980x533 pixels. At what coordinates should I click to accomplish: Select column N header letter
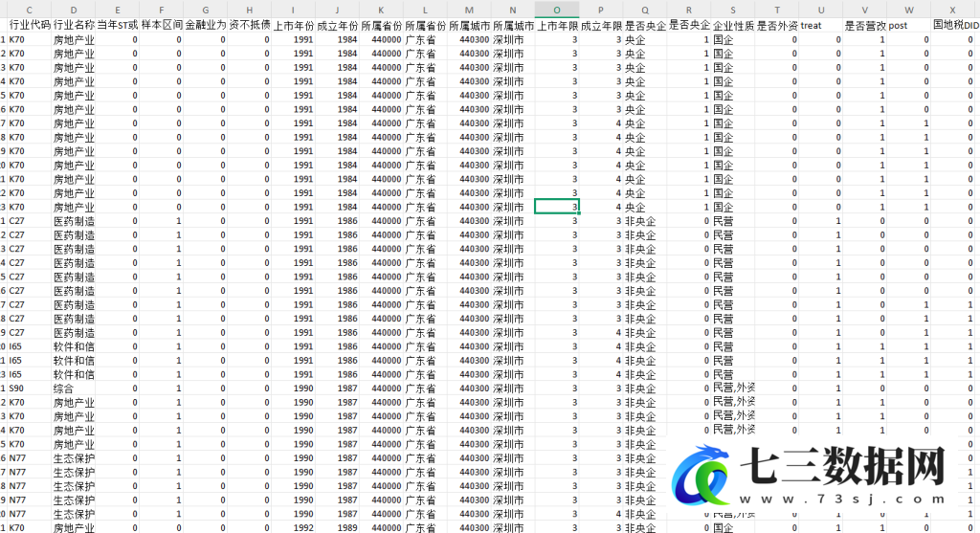[x=513, y=10]
